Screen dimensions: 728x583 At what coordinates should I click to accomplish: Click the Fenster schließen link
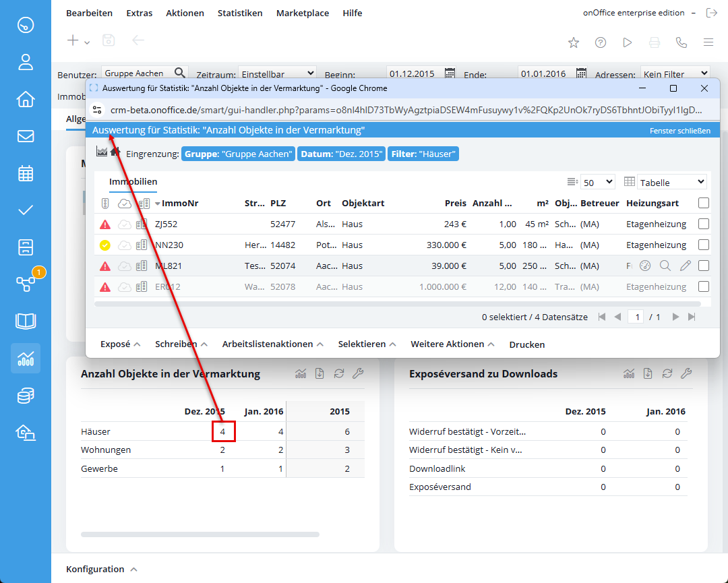(x=679, y=131)
